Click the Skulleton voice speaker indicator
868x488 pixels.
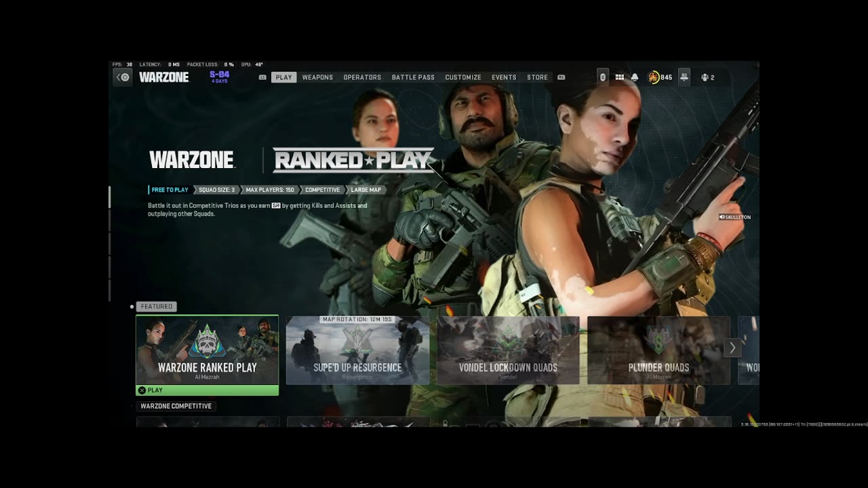pyautogui.click(x=735, y=217)
